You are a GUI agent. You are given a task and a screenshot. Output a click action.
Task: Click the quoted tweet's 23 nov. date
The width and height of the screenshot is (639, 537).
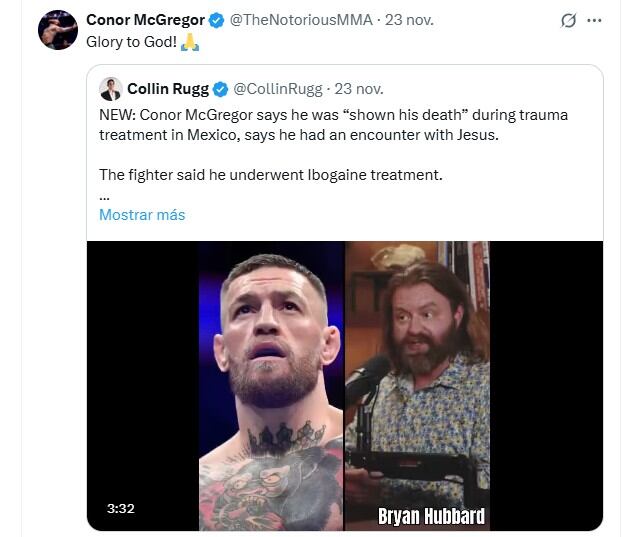(358, 88)
